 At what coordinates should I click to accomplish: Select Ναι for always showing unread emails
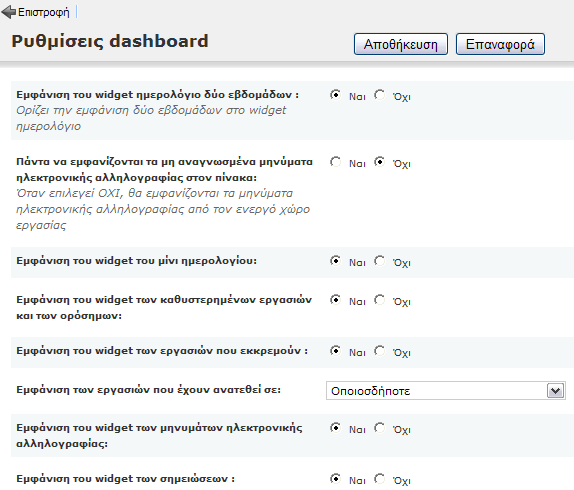click(x=335, y=162)
